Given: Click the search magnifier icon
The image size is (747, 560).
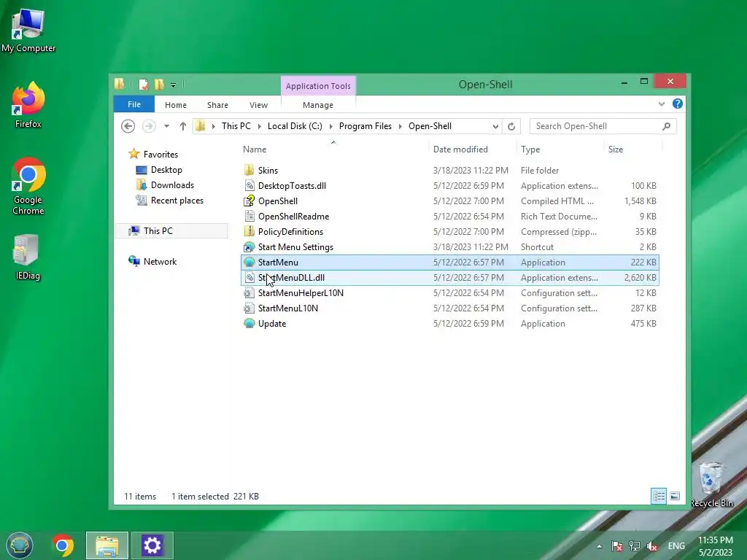Looking at the screenshot, I should click(667, 126).
